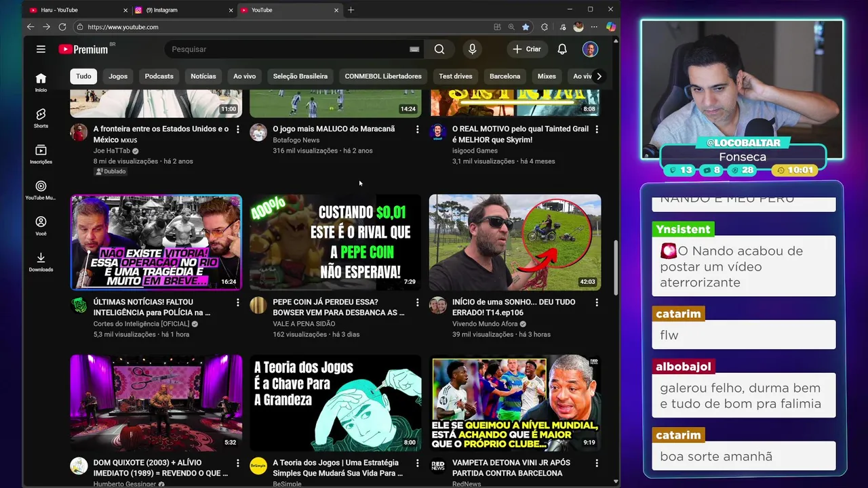
Task: Switch to the Haru - YouTube browser tab
Action: coord(78,10)
